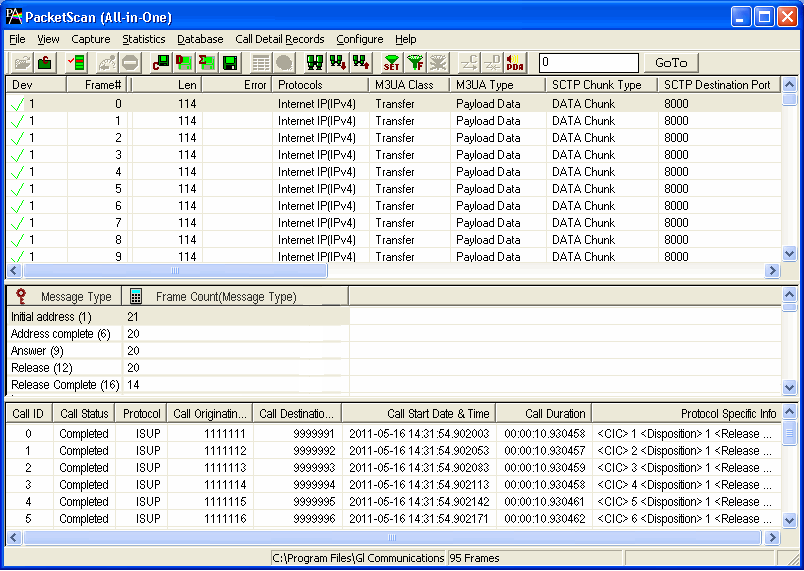Click down arrow of call records vertical scrollbar
Screen dimensions: 804x571
click(x=790, y=520)
